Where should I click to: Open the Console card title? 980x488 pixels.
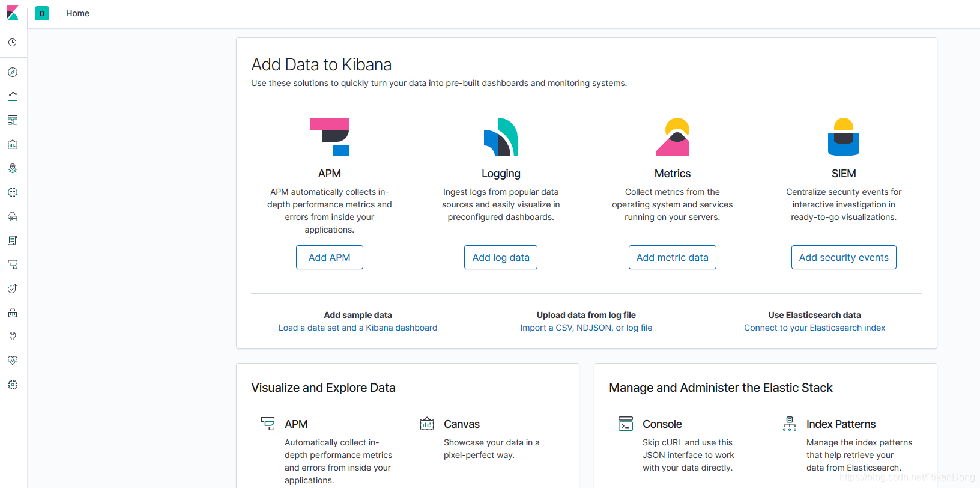[x=662, y=424]
